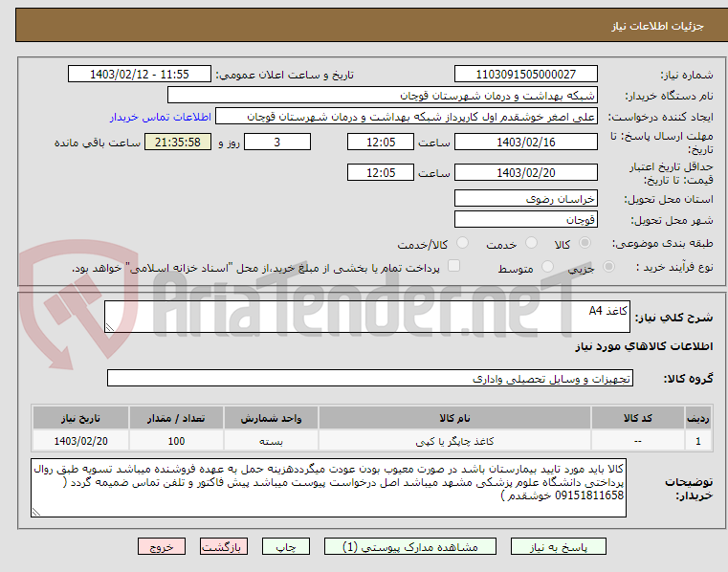
Task: Click the 'نام کالا' column header
Action: [454, 418]
